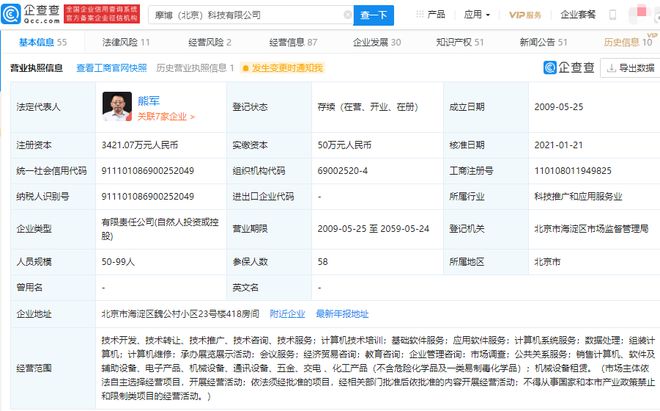This screenshot has width=660, height=411.
Task: Select registration number 110108011949825
Action: [x=572, y=171]
